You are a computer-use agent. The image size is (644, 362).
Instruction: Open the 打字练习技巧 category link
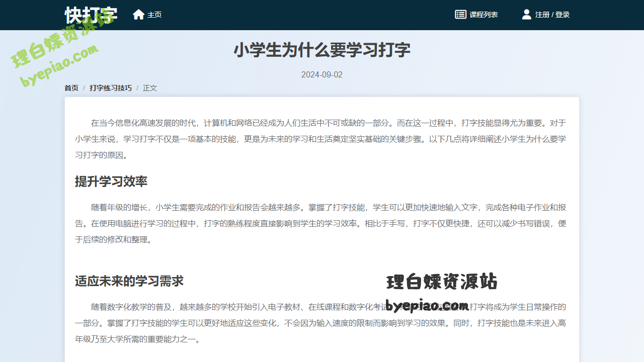coord(110,87)
